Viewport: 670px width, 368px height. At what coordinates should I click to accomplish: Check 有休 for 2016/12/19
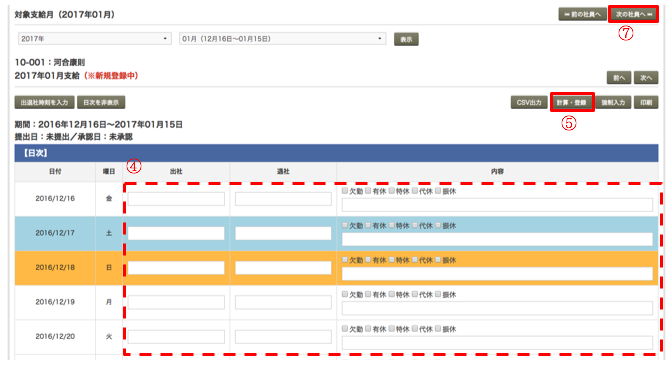[x=368, y=294]
